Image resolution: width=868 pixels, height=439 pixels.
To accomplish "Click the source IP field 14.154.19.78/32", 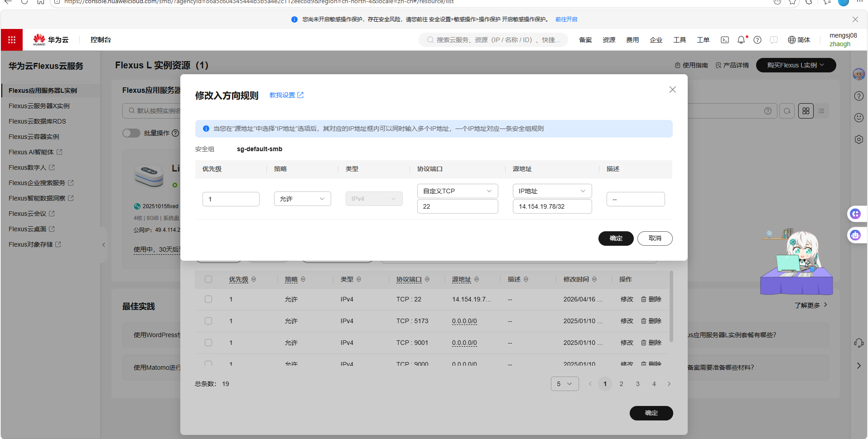I will (552, 206).
